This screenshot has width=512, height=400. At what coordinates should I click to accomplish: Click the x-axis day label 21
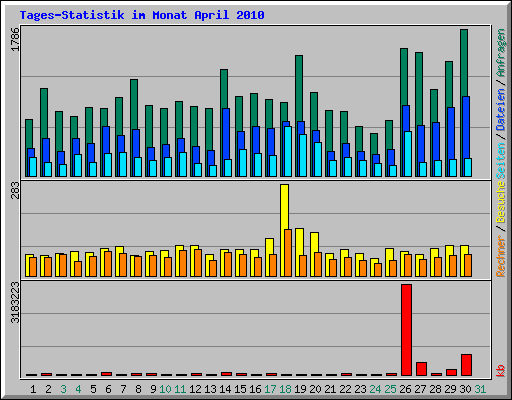pyautogui.click(x=330, y=389)
